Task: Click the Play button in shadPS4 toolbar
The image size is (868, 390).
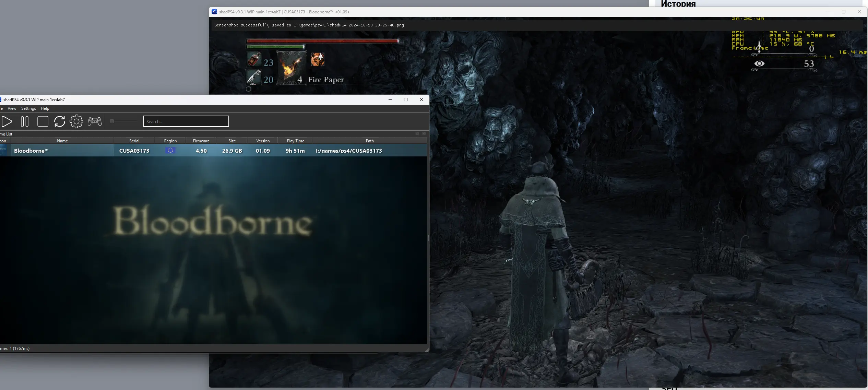Action: pos(7,121)
